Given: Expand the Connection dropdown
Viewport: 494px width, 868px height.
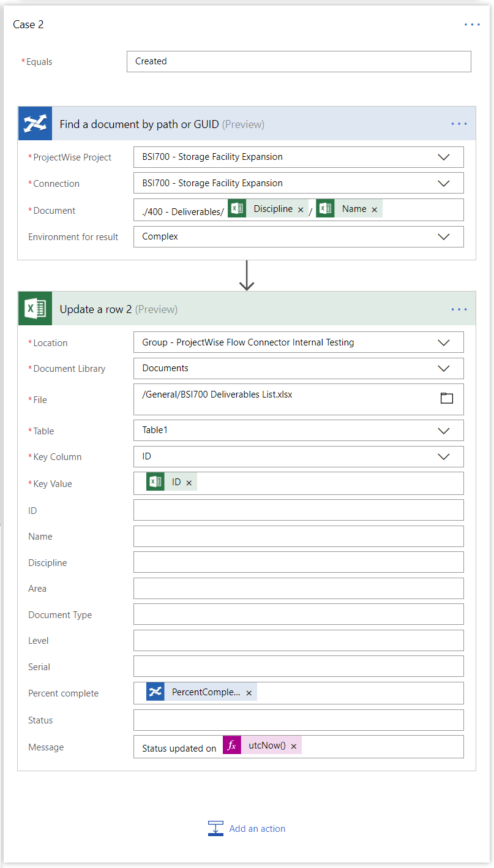Looking at the screenshot, I should click(x=444, y=183).
